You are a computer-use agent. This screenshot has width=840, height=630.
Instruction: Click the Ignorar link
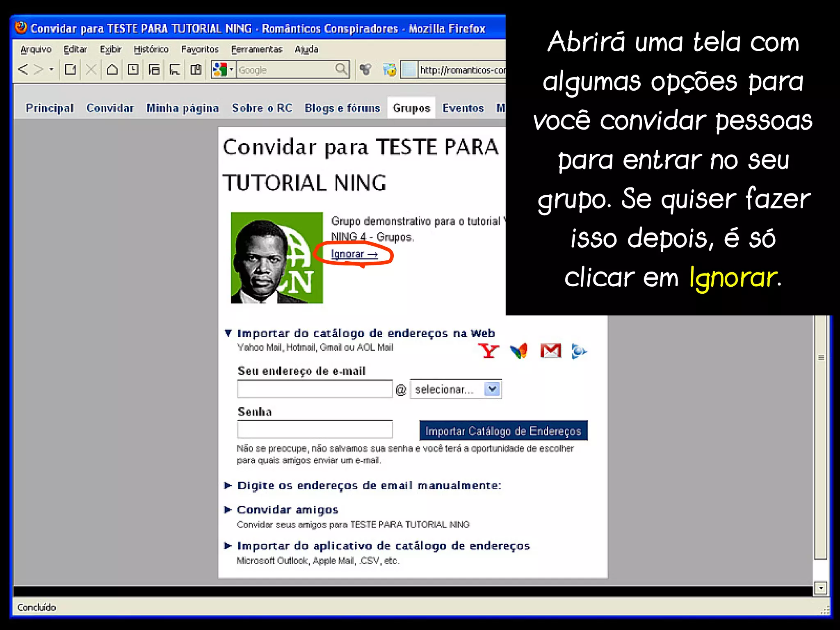coord(354,254)
